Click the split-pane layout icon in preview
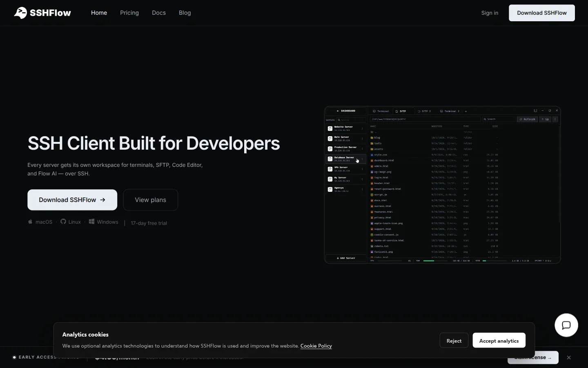The image size is (588, 368). click(x=535, y=110)
